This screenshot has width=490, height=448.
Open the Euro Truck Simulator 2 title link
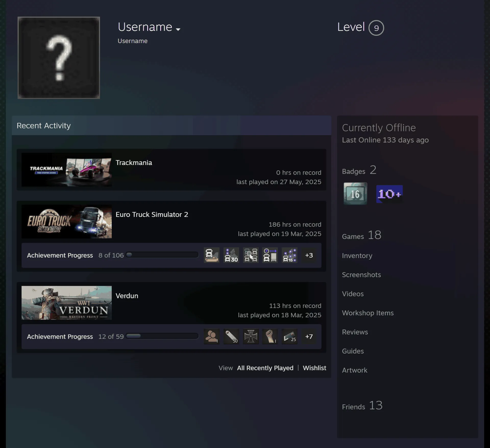(x=152, y=214)
